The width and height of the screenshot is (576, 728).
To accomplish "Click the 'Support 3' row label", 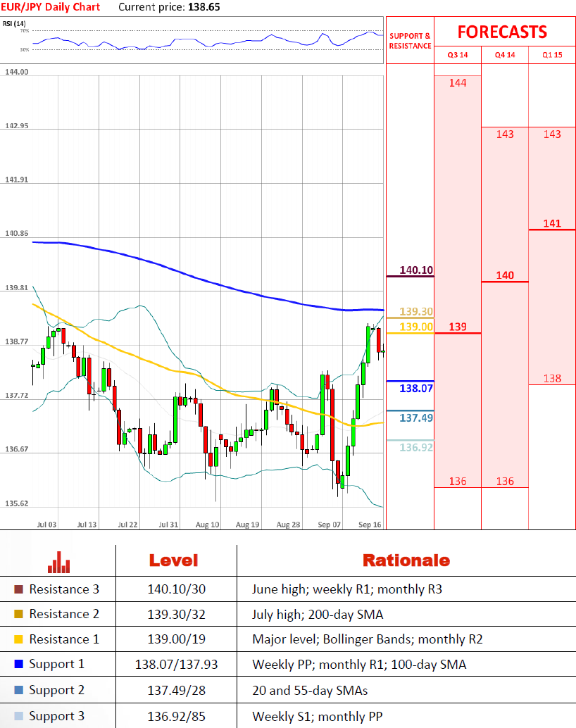I will (x=56, y=717).
